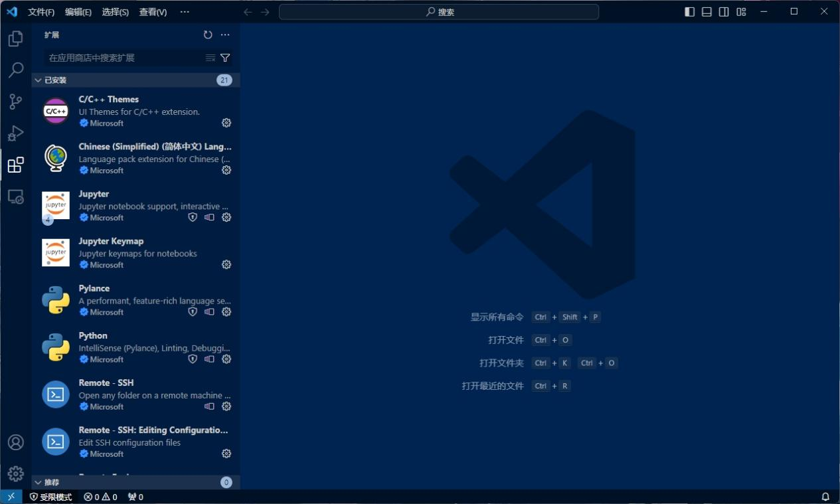Click the Remote - SSH extension logo thumbnail
Image resolution: width=840 pixels, height=504 pixels.
[x=56, y=394]
